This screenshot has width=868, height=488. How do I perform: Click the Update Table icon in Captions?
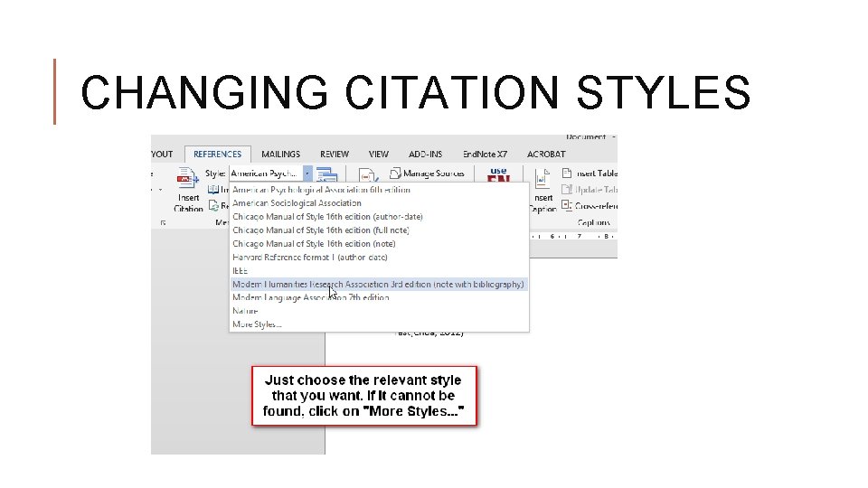(x=566, y=190)
